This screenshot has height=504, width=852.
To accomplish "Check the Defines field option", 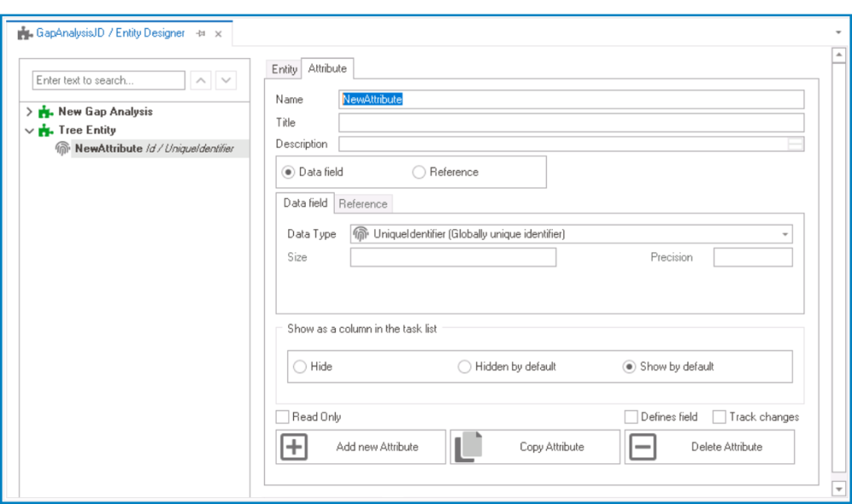I will point(631,417).
